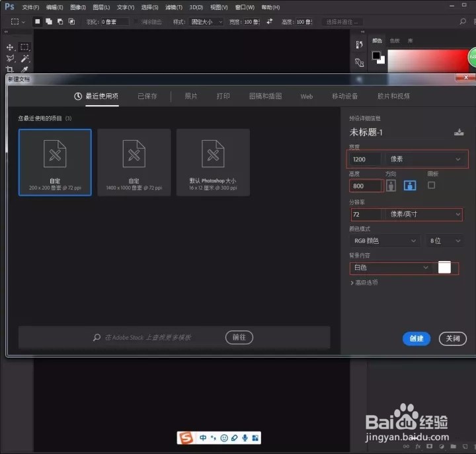Click the white background color swatch in the dialog
Screen dimensions: 476x454
tap(444, 268)
